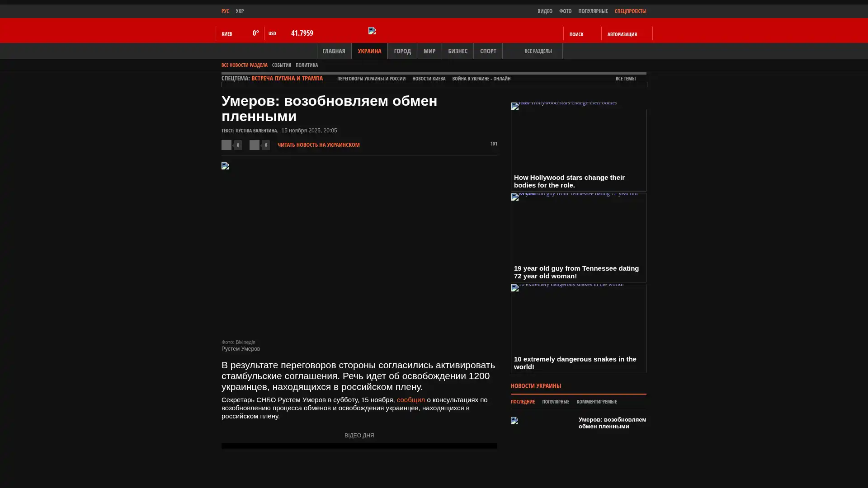Open the МИР navigation section
Image resolution: width=868 pixels, height=488 pixels.
(x=429, y=51)
